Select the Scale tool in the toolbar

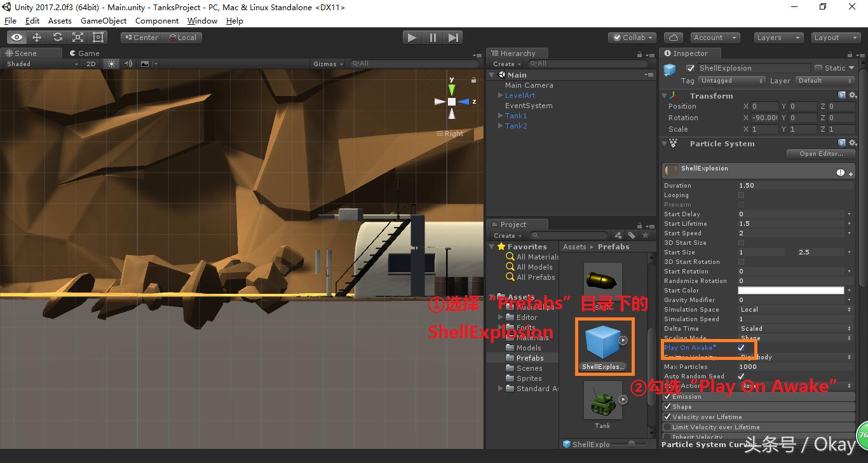click(x=77, y=37)
